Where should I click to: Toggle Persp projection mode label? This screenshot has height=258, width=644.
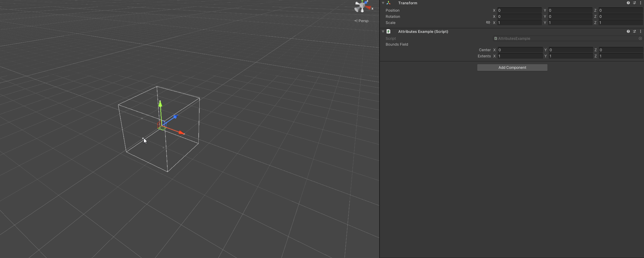tap(361, 21)
